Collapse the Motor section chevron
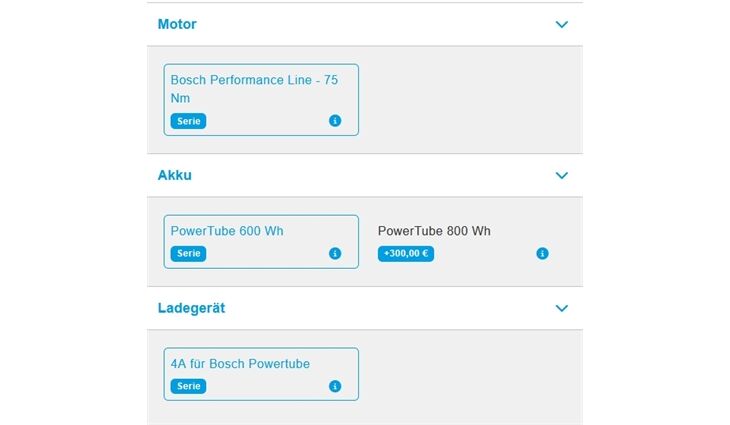 pyautogui.click(x=562, y=24)
